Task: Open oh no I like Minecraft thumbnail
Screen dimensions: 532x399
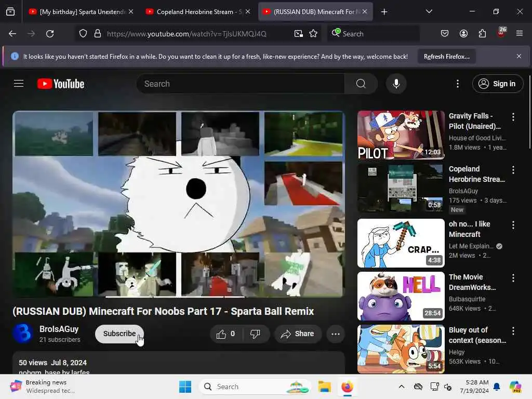Action: coord(401,243)
